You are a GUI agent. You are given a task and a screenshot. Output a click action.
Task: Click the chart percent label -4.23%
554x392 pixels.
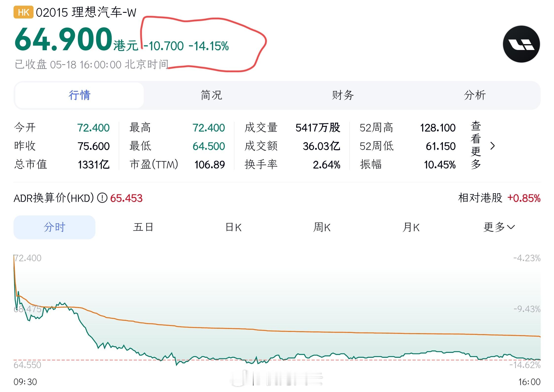pyautogui.click(x=527, y=258)
